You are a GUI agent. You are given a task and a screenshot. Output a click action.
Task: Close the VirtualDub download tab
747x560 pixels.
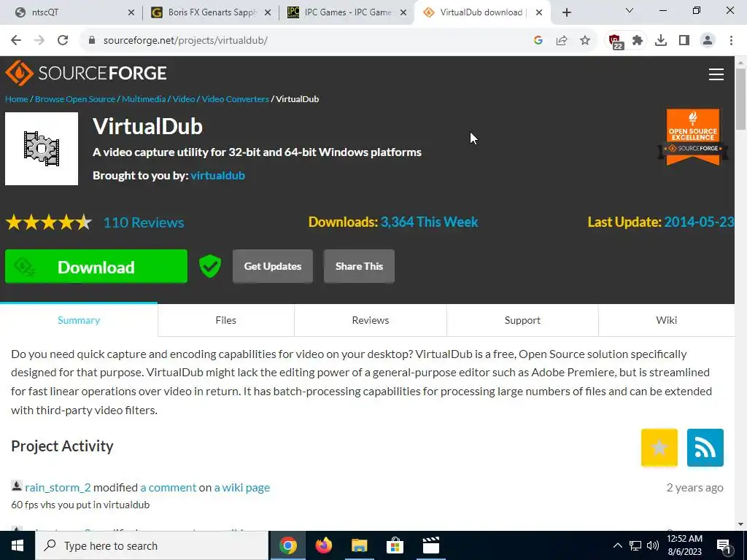[x=539, y=13]
